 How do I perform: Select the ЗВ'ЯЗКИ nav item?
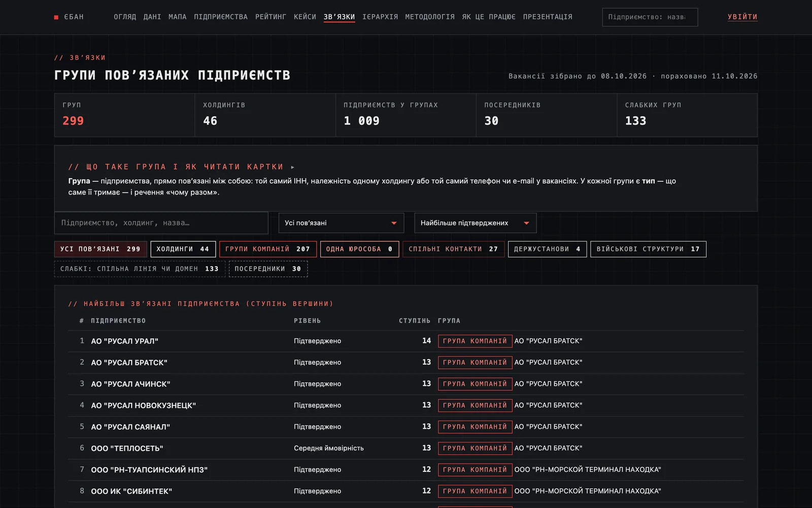pyautogui.click(x=340, y=17)
